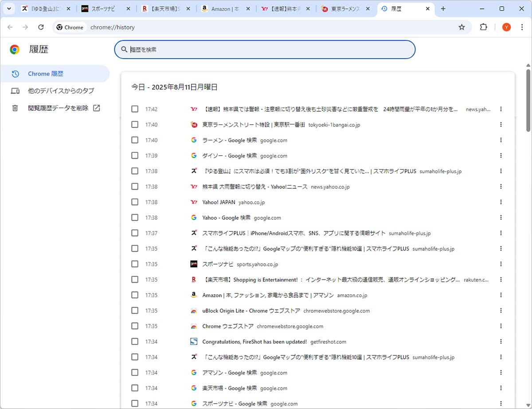This screenshot has width=532, height=409.
Task: Open the Extensions puzzle icon
Action: coord(484,27)
